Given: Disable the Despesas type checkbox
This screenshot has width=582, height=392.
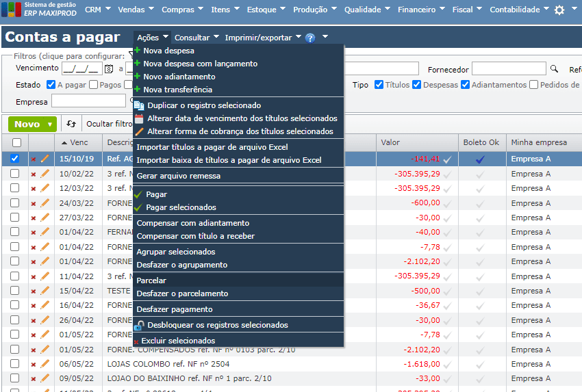Looking at the screenshot, I should [417, 85].
